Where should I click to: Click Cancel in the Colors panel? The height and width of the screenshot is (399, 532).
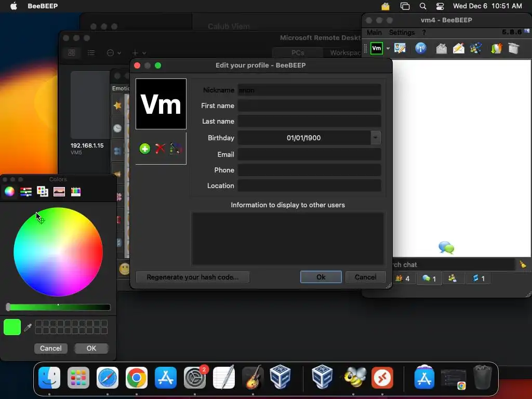pos(50,349)
